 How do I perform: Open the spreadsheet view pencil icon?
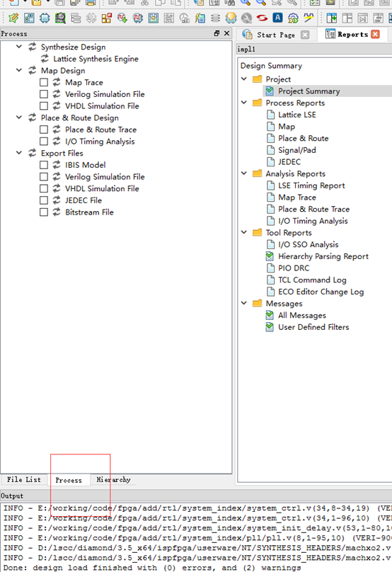point(13,18)
